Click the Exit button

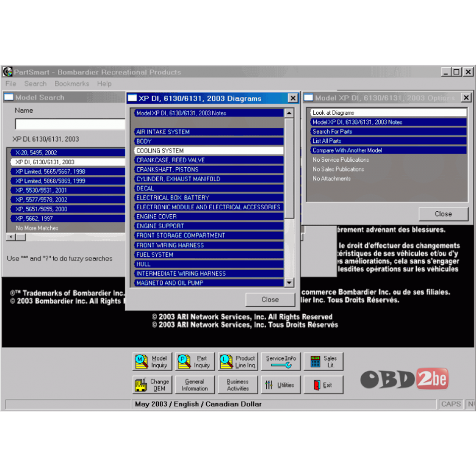click(323, 384)
